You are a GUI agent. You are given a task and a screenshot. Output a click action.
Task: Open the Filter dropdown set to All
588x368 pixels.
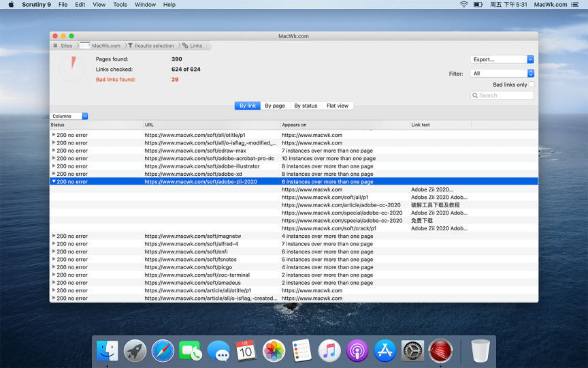pos(502,74)
